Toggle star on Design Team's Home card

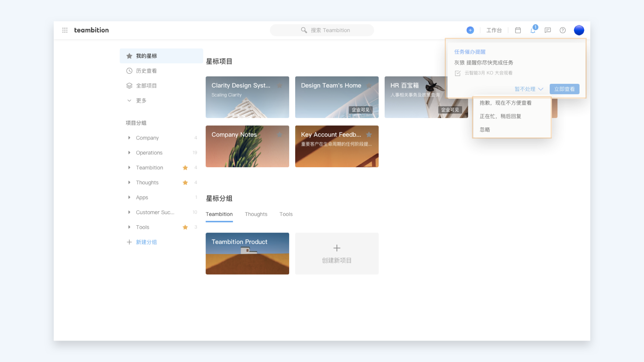click(x=369, y=85)
